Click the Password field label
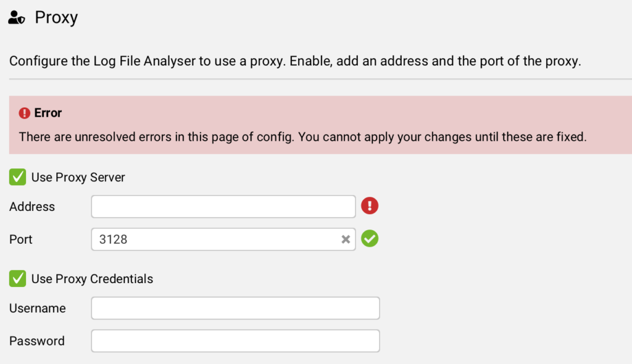This screenshot has width=632, height=364. (36, 341)
